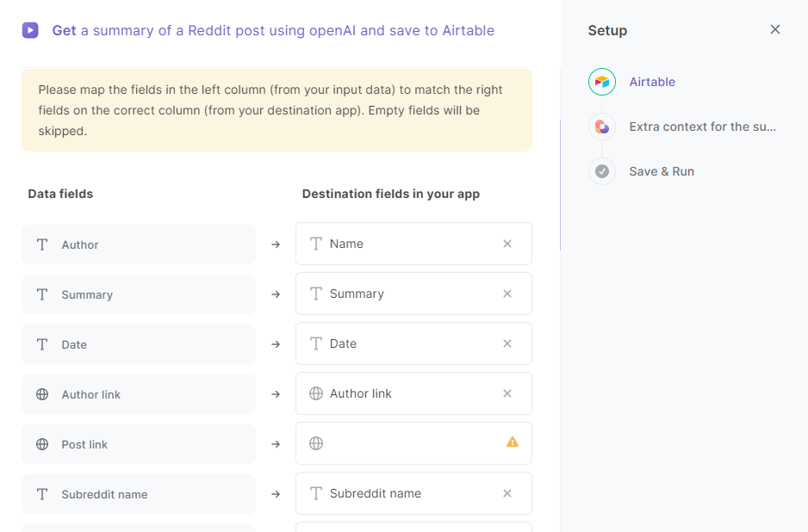This screenshot has width=808, height=532.
Task: Click the text type icon on the Author field
Action: pyautogui.click(x=41, y=244)
